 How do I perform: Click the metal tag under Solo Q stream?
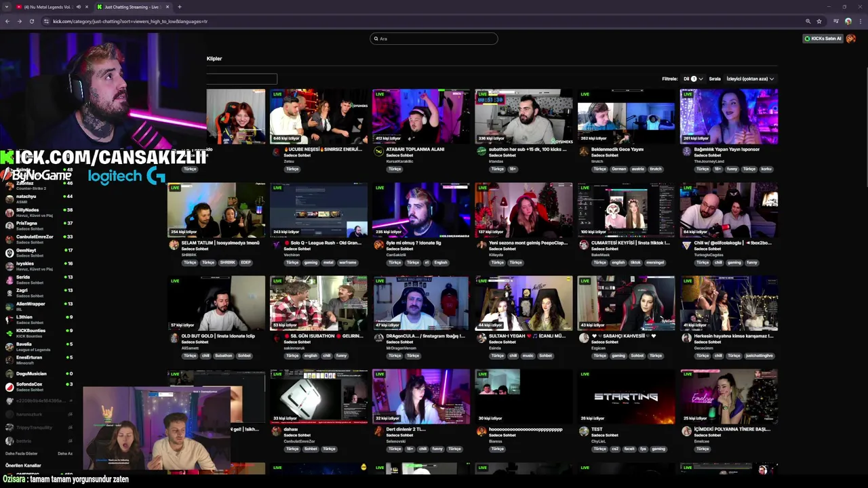(329, 262)
